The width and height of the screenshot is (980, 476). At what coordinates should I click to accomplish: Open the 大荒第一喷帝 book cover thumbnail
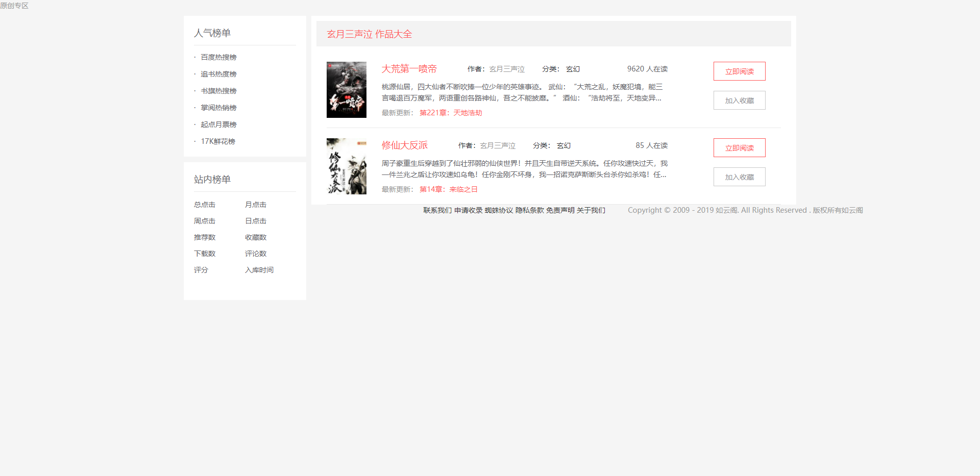tap(347, 90)
